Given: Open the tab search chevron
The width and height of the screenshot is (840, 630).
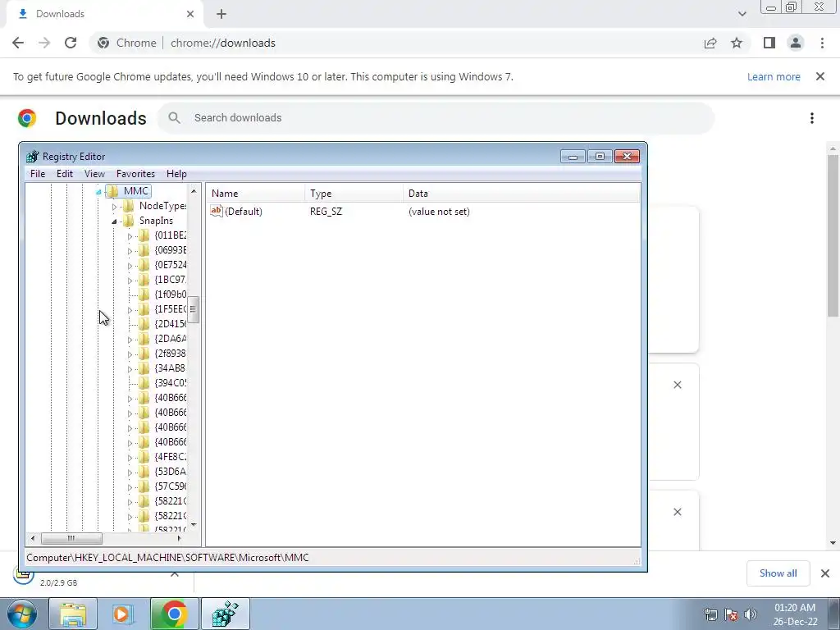Looking at the screenshot, I should [742, 14].
